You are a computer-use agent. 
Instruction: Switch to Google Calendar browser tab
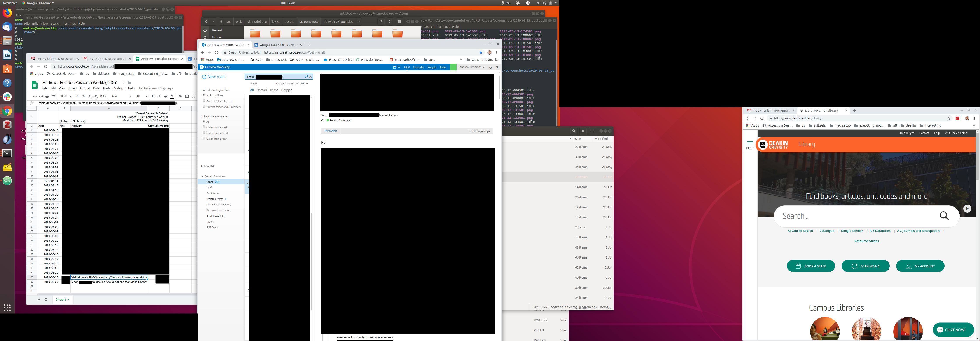coord(278,45)
